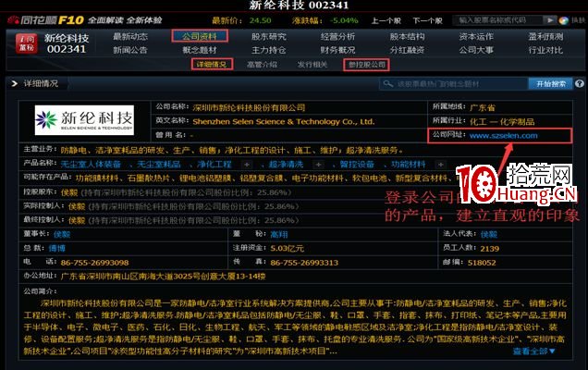Expand company profile via 查看全部
This screenshot has height=370, width=588.
[x=533, y=351]
